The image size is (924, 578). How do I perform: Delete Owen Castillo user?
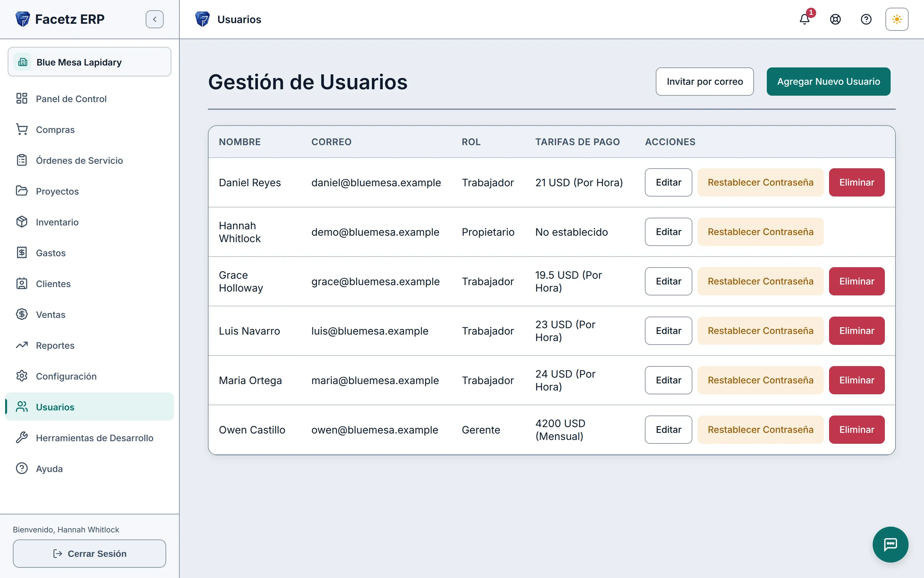pos(856,430)
